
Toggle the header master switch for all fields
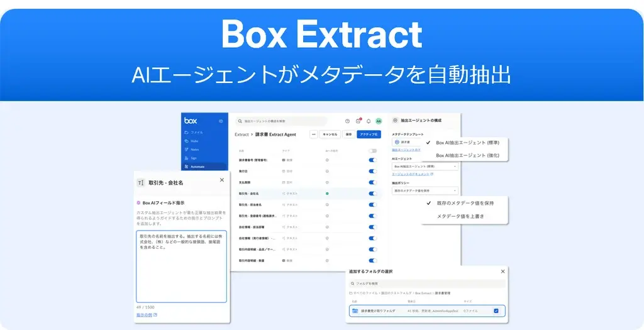tap(373, 151)
